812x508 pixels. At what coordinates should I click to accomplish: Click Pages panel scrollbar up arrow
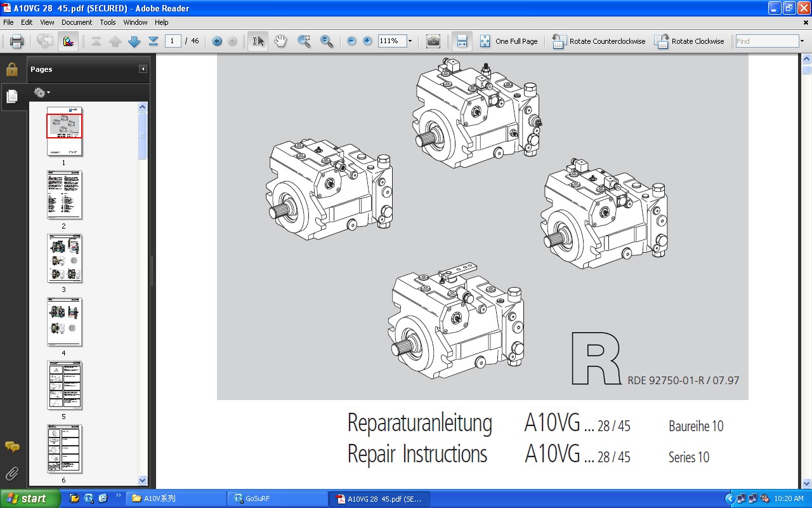[x=143, y=107]
